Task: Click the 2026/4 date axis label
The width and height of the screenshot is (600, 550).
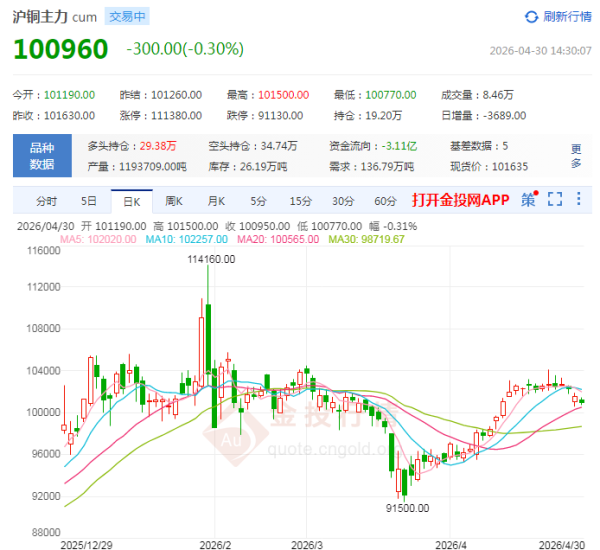Action: click(x=451, y=545)
